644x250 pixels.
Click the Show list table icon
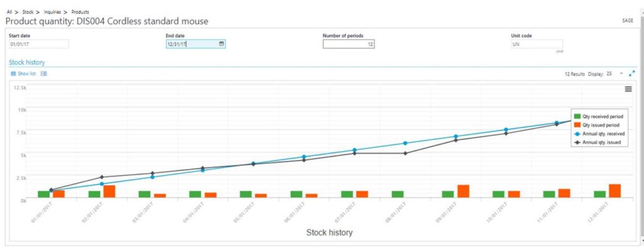click(x=13, y=73)
